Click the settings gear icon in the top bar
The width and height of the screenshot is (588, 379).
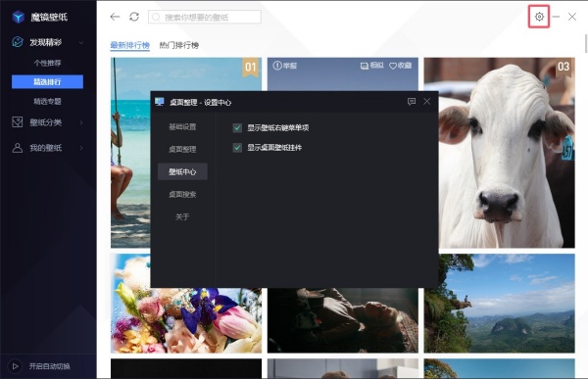(x=539, y=17)
